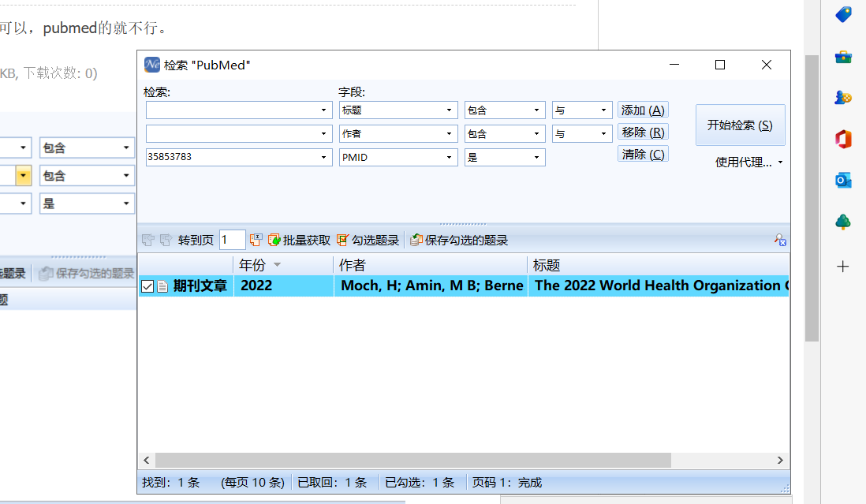The width and height of the screenshot is (866, 504).
Task: Click the results list scroll-left arrow
Action: coord(147,461)
